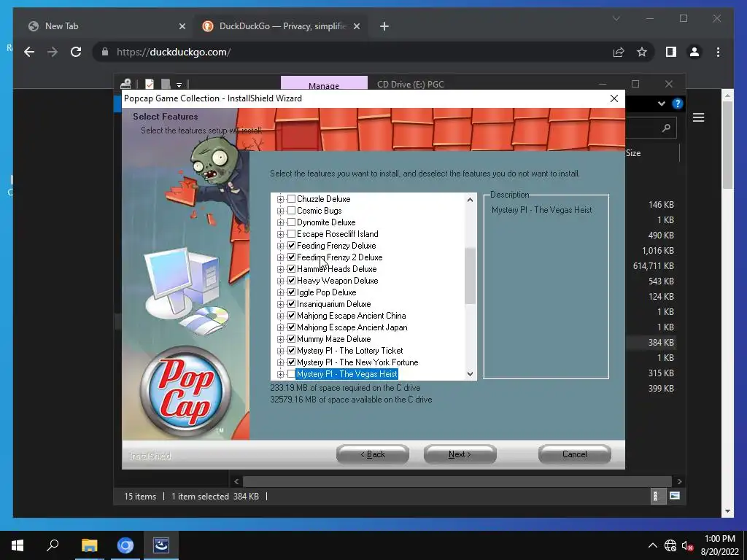Click the Next button

(460, 454)
